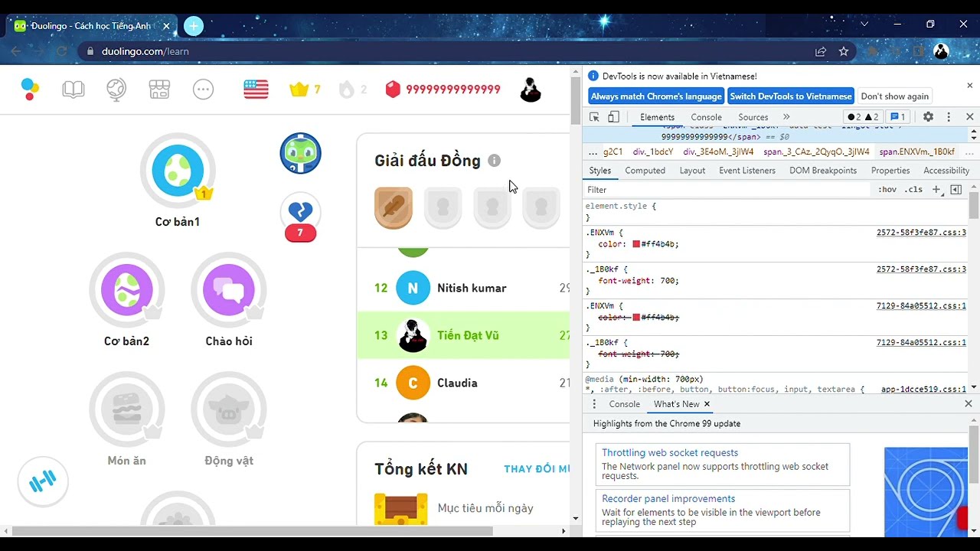Click the first #ff4b4b color swatch
The height and width of the screenshot is (551, 980).
point(636,244)
